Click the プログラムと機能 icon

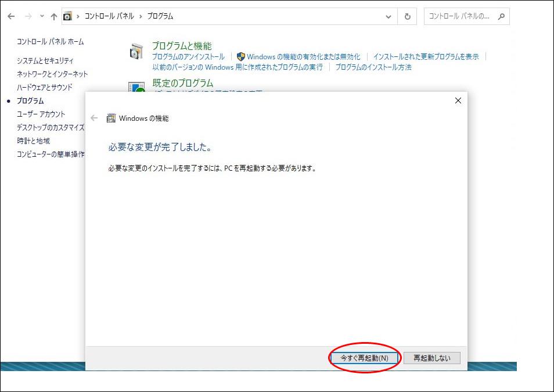click(x=136, y=52)
